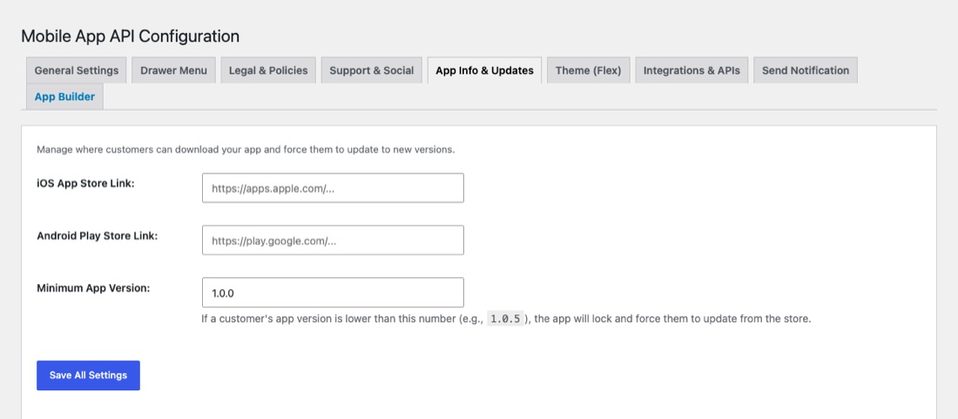The height and width of the screenshot is (419, 958).
Task: Click the 'Manage where customers can download' description
Action: tap(246, 150)
